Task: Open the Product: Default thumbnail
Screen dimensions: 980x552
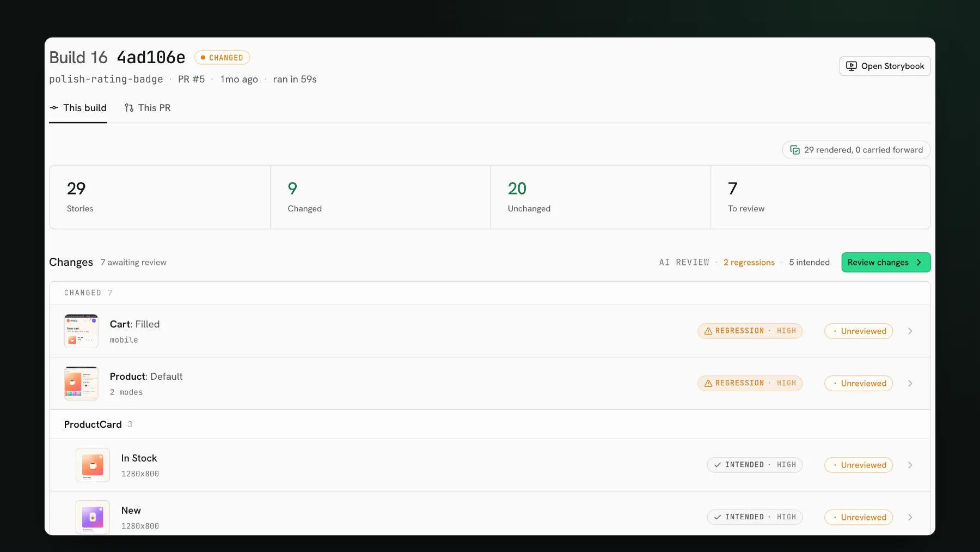Action: (x=81, y=384)
